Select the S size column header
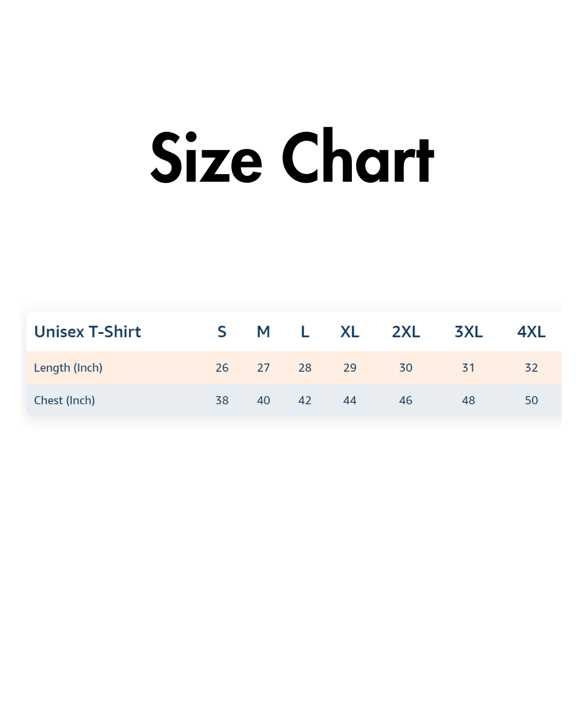The height and width of the screenshot is (728, 582). click(221, 332)
